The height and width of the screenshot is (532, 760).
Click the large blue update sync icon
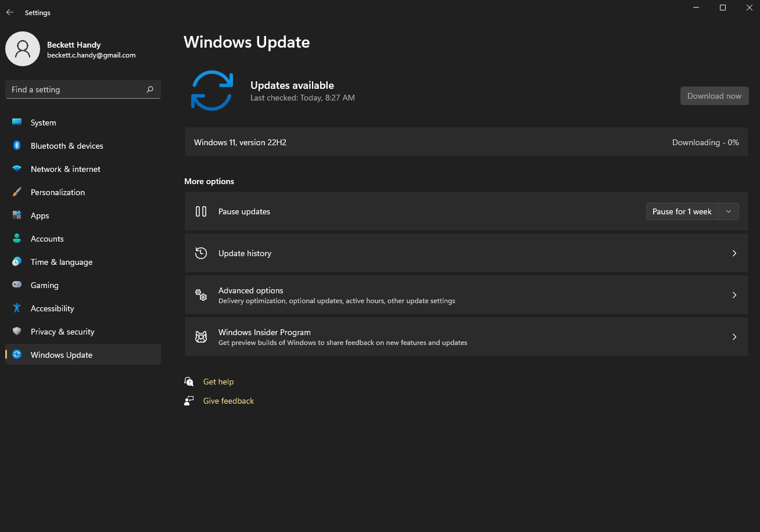click(x=212, y=91)
